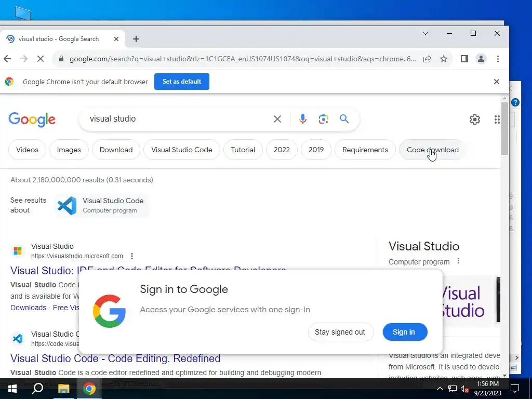
Task: Stop loading the page
Action: click(41, 59)
